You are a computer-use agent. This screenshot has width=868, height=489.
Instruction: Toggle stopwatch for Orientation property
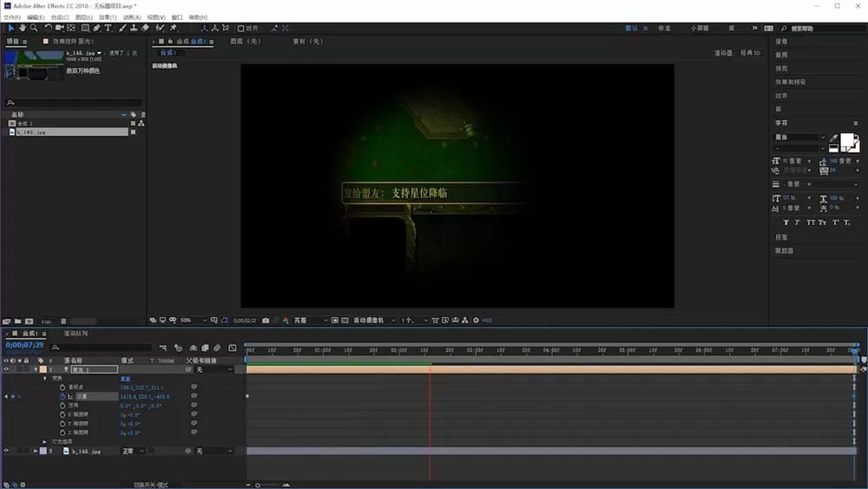click(62, 406)
